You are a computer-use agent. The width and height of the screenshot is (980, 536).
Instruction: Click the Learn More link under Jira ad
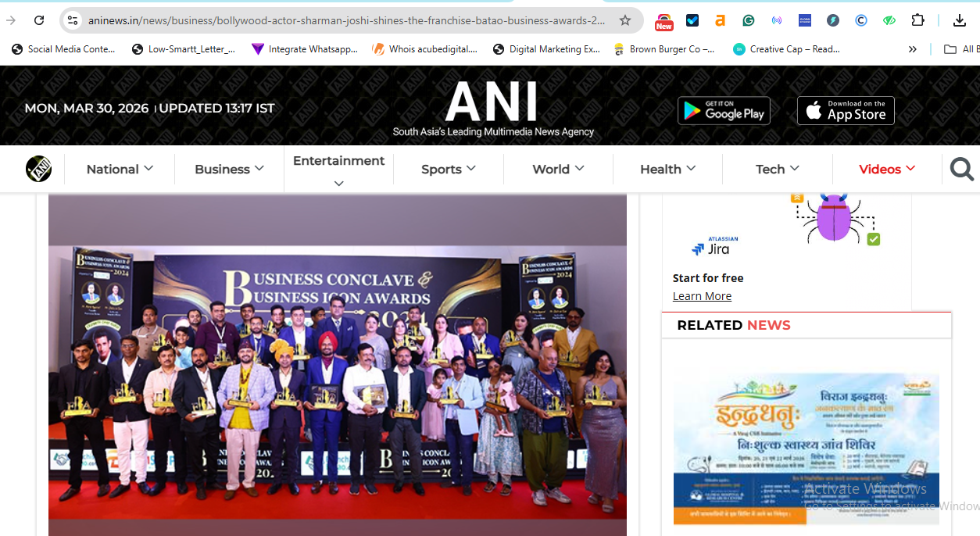tap(702, 295)
